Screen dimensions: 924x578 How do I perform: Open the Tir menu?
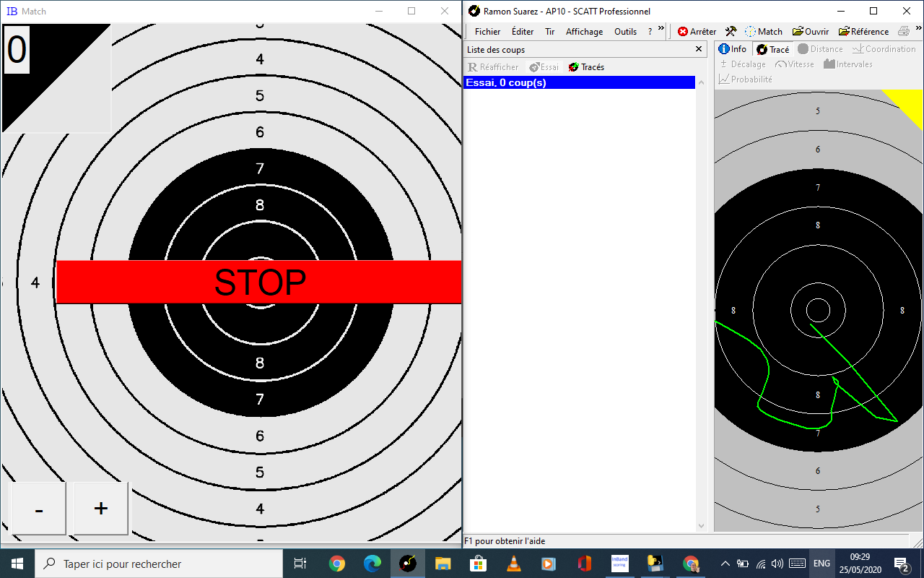coord(550,31)
